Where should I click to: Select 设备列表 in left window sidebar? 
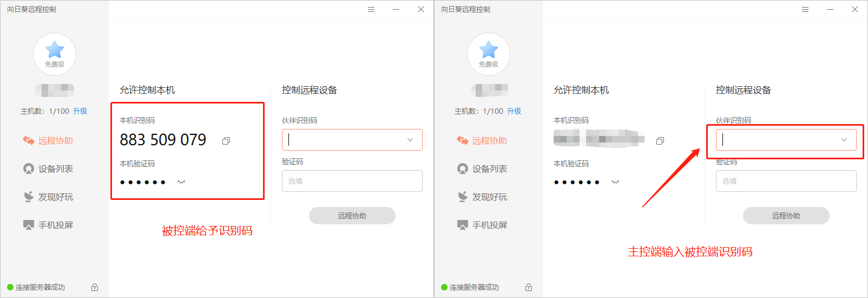55,169
